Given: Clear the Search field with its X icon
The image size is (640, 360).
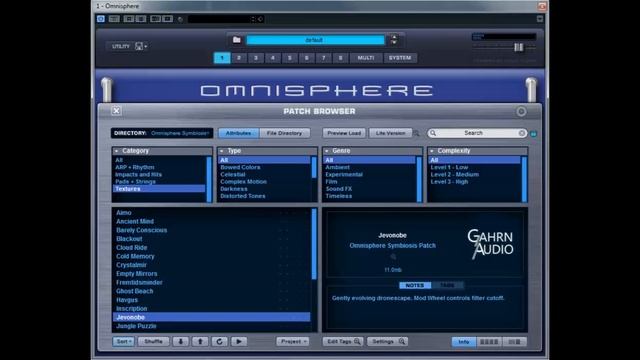Looking at the screenshot, I should (x=522, y=133).
